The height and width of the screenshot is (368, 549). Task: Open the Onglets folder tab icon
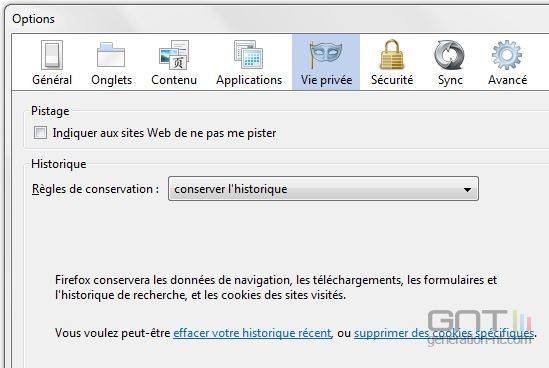click(111, 55)
